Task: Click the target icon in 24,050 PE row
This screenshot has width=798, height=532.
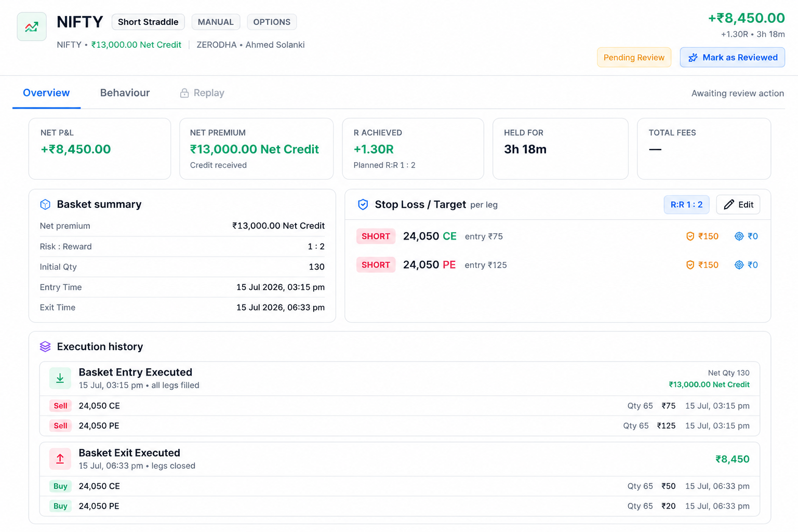Action: 739,265
